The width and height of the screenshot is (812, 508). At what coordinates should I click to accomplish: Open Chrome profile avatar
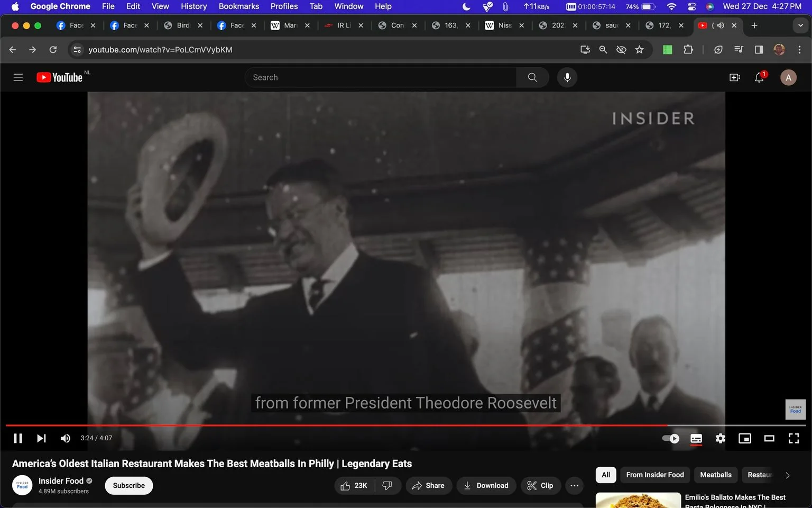click(x=779, y=50)
